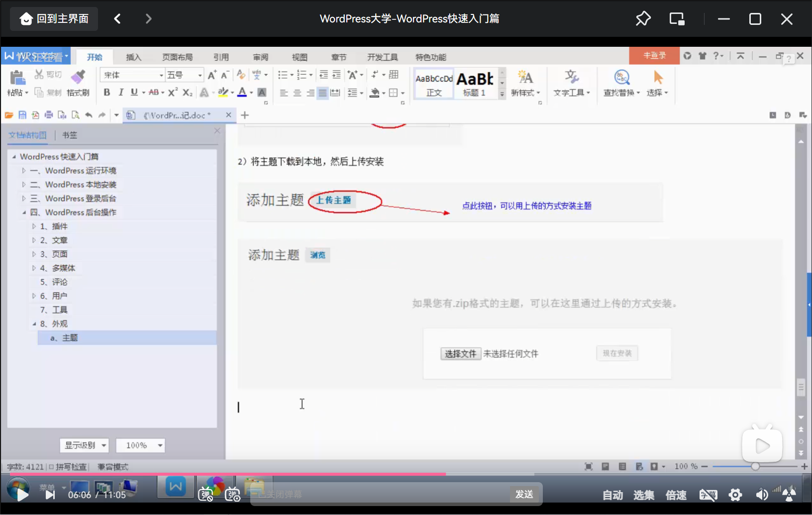
Task: Open the 审阅 ribbon tab
Action: point(260,57)
